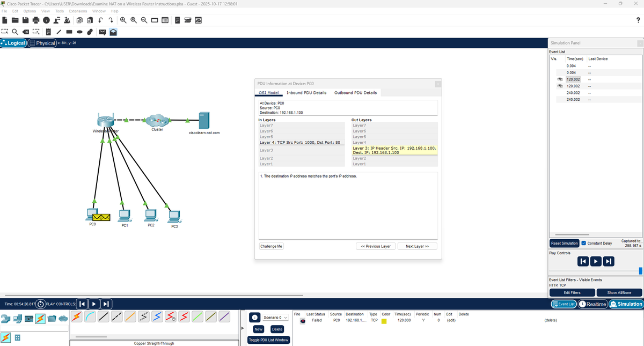Image resolution: width=644 pixels, height=346 pixels.
Task: Click the Zoom Out magnifier icon
Action: pos(144,20)
